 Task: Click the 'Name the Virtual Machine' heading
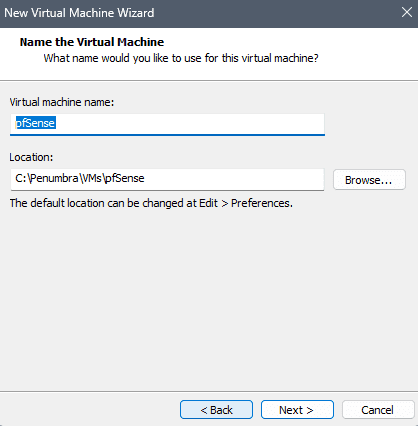pyautogui.click(x=92, y=42)
